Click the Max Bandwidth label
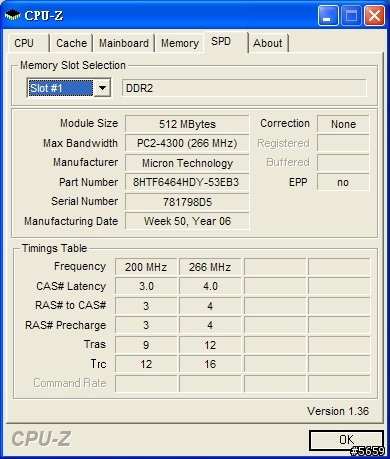 pyautogui.click(x=80, y=143)
